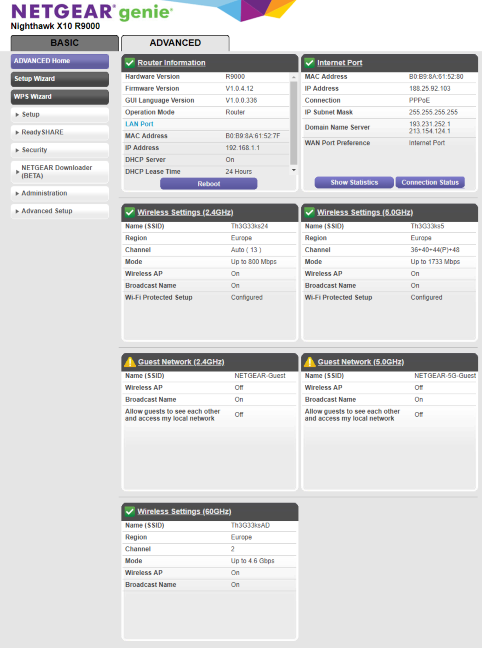
Task: Expand the ReadySHARE menu section
Action: point(60,132)
